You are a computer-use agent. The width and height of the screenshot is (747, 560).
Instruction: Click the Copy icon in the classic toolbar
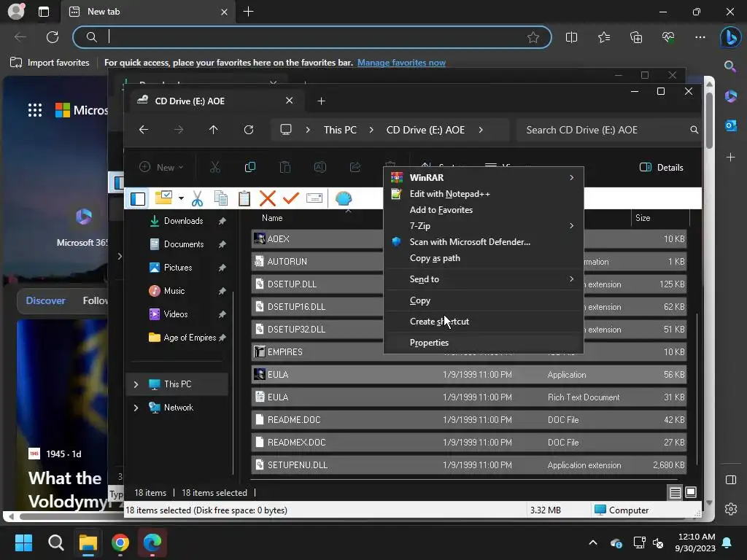[x=220, y=198]
